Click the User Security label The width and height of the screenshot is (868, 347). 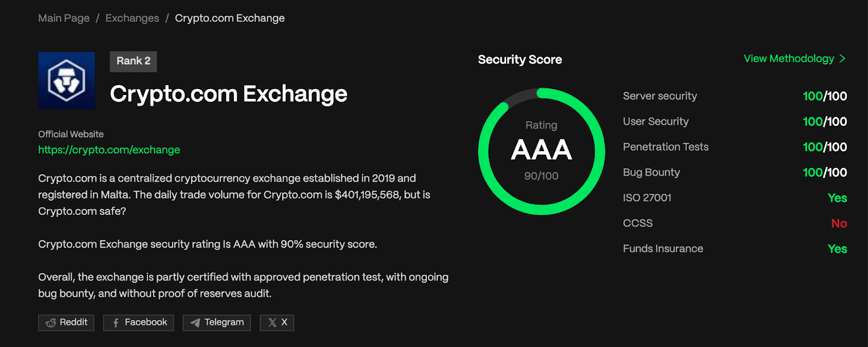pos(656,122)
